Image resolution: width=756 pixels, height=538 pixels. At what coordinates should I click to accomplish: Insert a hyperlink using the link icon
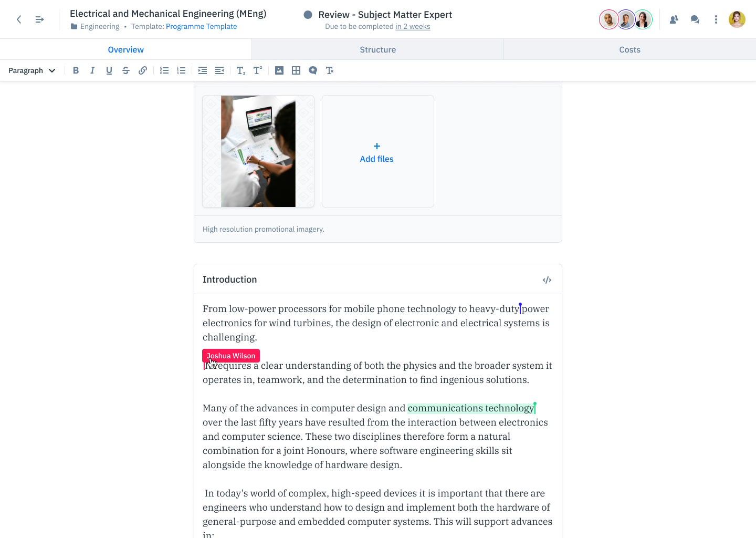(143, 70)
